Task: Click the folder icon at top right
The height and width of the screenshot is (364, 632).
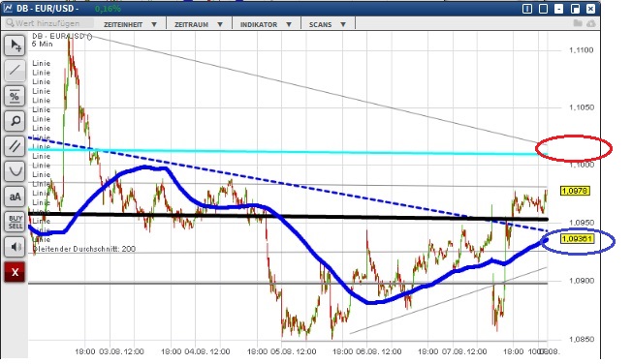Action: [578, 23]
